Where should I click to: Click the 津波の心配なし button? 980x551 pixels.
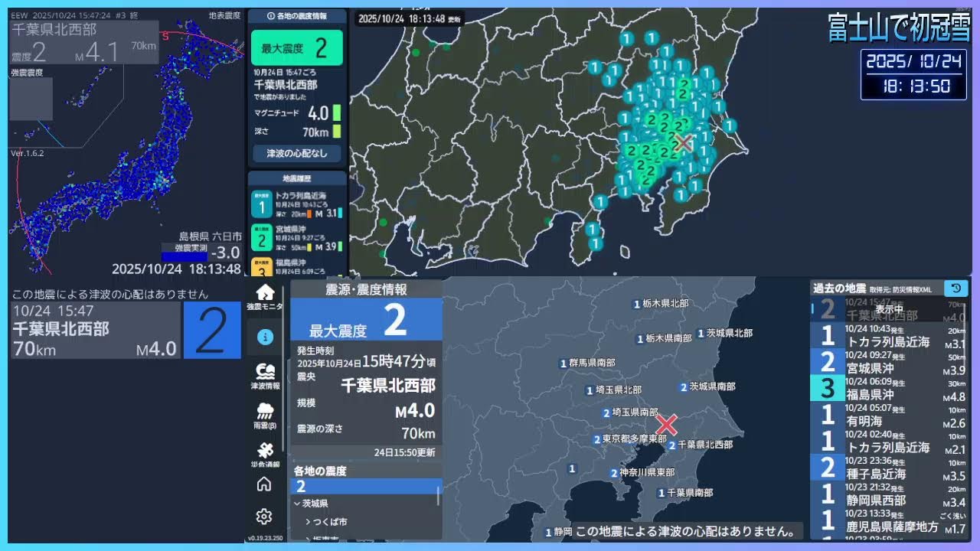(x=296, y=153)
